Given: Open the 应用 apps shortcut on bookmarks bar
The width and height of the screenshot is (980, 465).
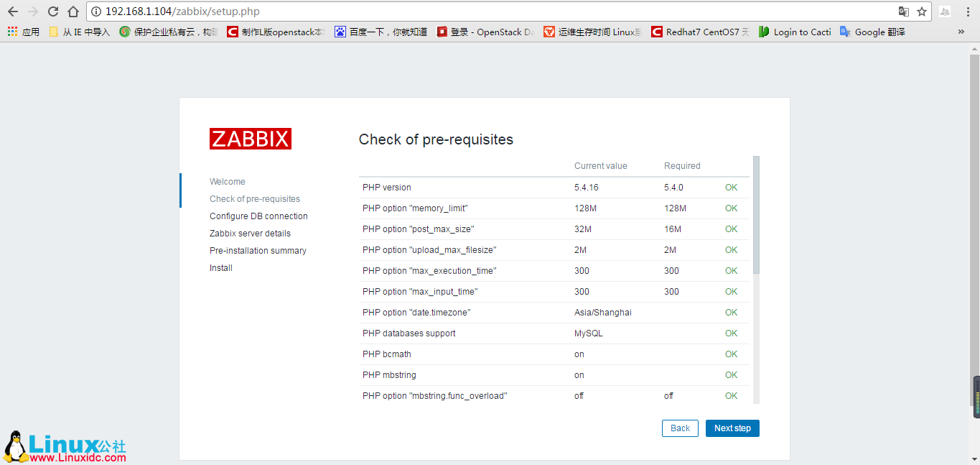Looking at the screenshot, I should tap(24, 31).
